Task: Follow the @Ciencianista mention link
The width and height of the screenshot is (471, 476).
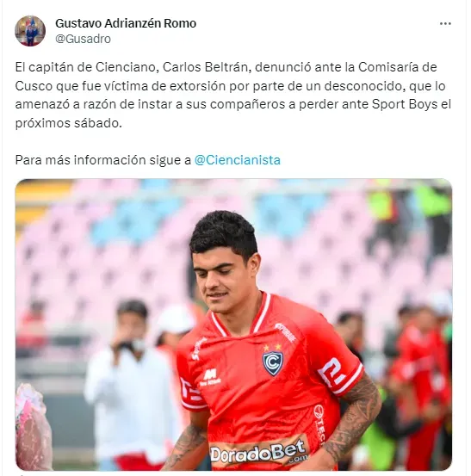Action: 237,160
